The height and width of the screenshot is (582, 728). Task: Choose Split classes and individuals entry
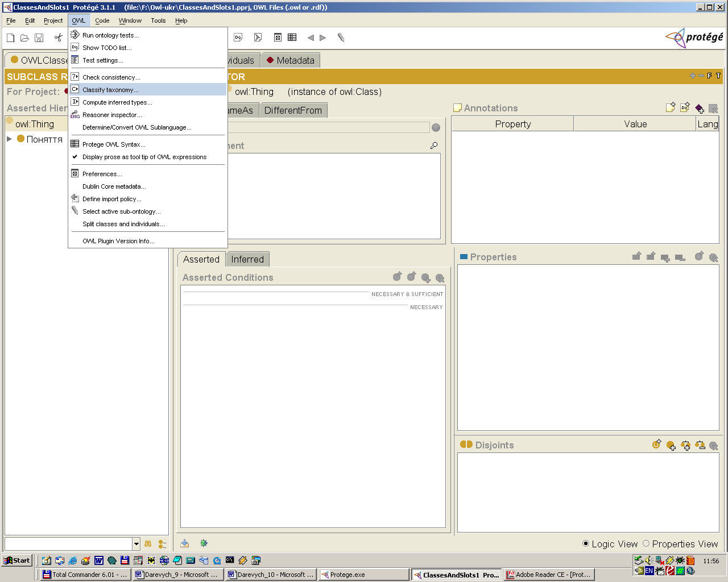[148, 224]
